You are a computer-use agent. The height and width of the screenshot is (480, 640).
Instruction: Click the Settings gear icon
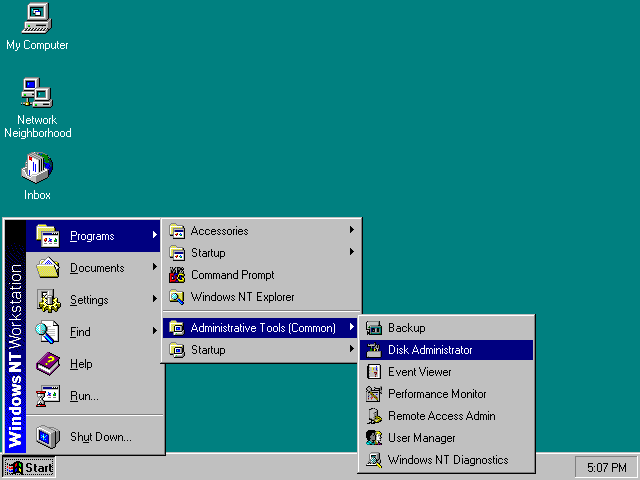tap(49, 300)
